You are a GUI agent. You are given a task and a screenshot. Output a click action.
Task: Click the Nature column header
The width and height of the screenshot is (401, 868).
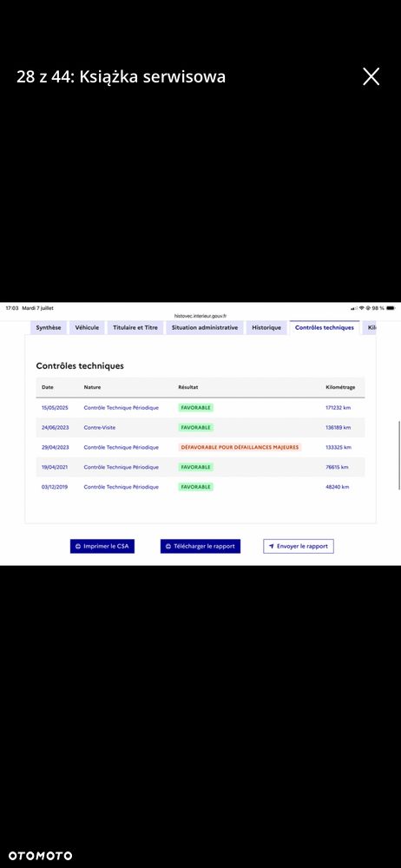(x=93, y=387)
